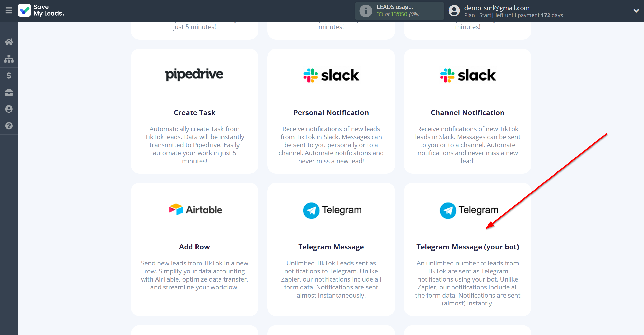Select the Add Row title
This screenshot has height=335, width=644.
tap(194, 247)
